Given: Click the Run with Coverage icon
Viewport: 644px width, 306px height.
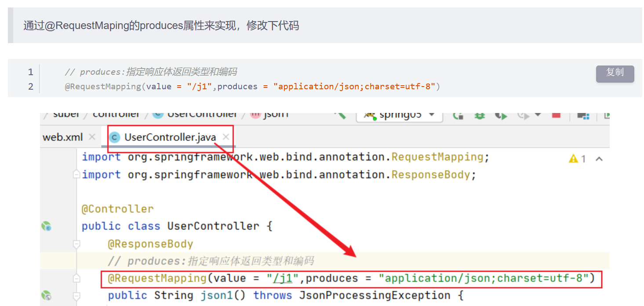Looking at the screenshot, I should [x=501, y=116].
